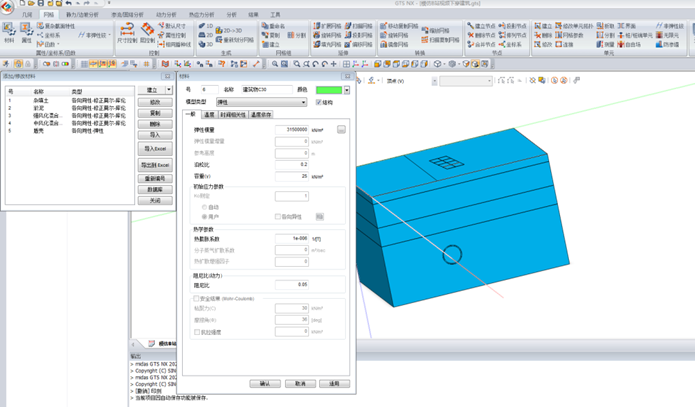Click the ellipsis button beside elastic modulus
The image size is (695, 407).
tap(341, 129)
